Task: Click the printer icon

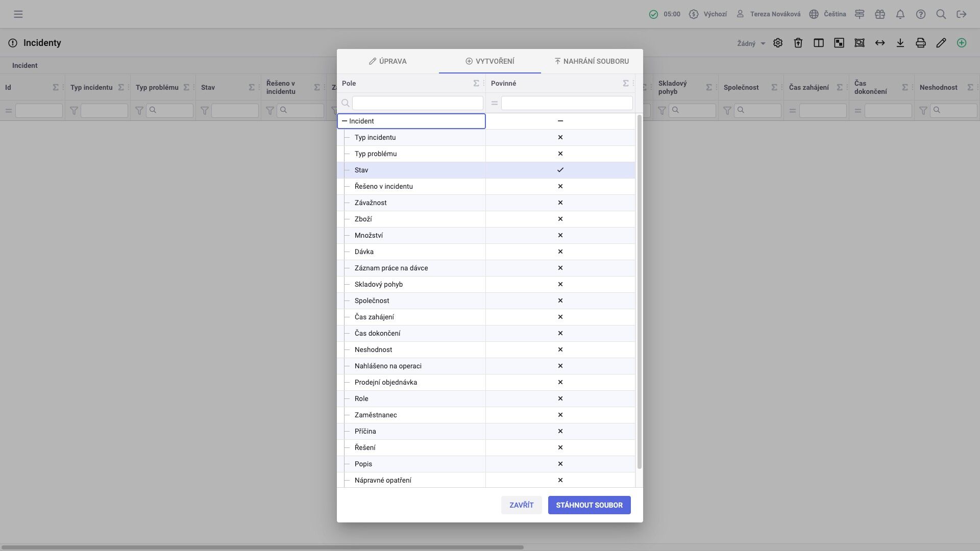Action: pyautogui.click(x=920, y=43)
